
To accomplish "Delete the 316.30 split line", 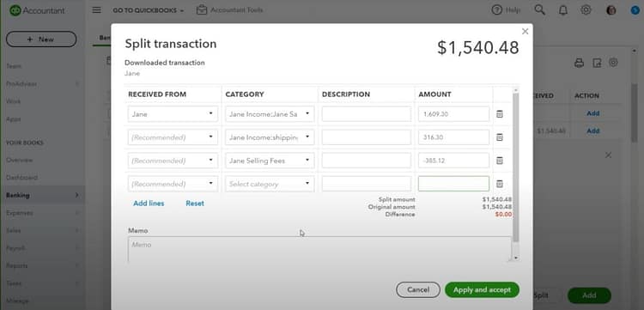I will pos(500,137).
